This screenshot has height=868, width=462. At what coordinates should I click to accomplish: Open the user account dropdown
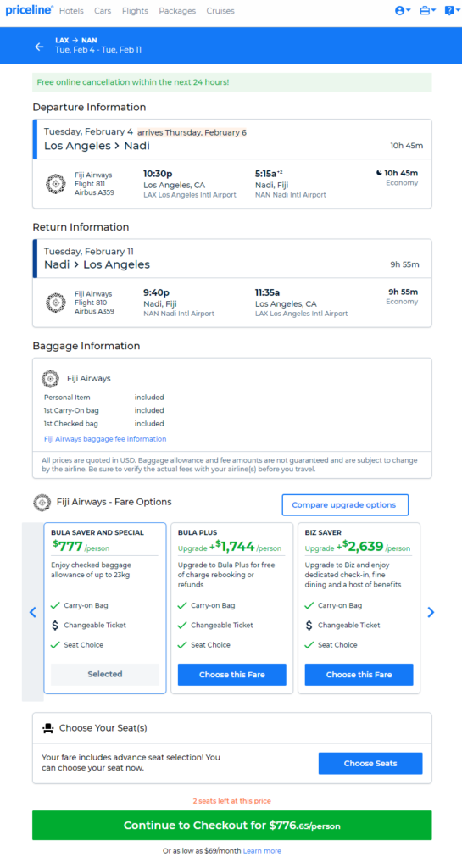[x=403, y=10]
